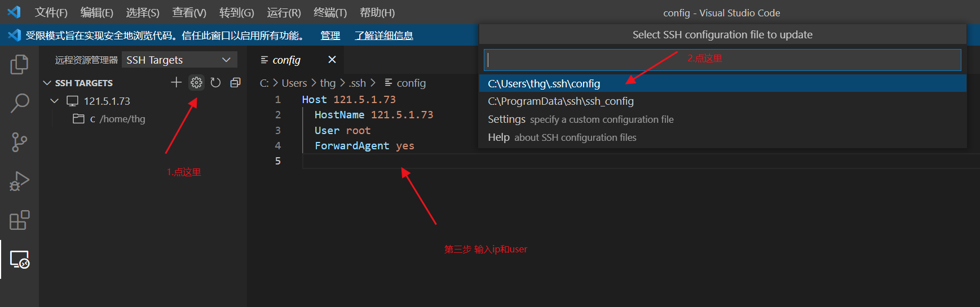Screen dimensions: 980x307
Task: Click the 了解详细信息 link
Action: coord(383,35)
